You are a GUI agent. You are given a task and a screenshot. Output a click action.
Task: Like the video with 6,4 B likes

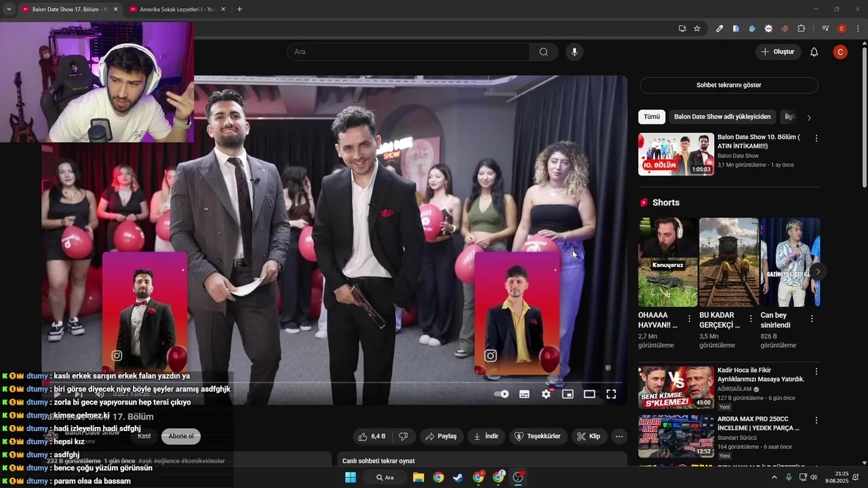(372, 436)
